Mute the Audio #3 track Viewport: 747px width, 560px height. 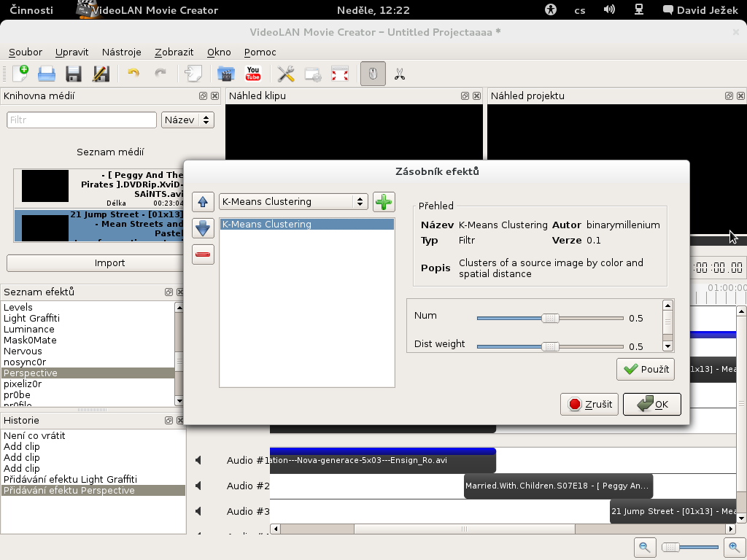click(198, 512)
